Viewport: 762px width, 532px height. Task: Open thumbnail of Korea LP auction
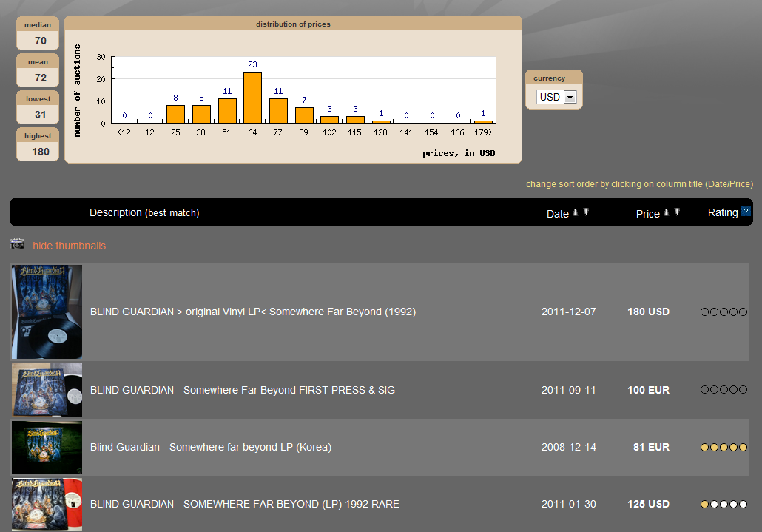47,447
